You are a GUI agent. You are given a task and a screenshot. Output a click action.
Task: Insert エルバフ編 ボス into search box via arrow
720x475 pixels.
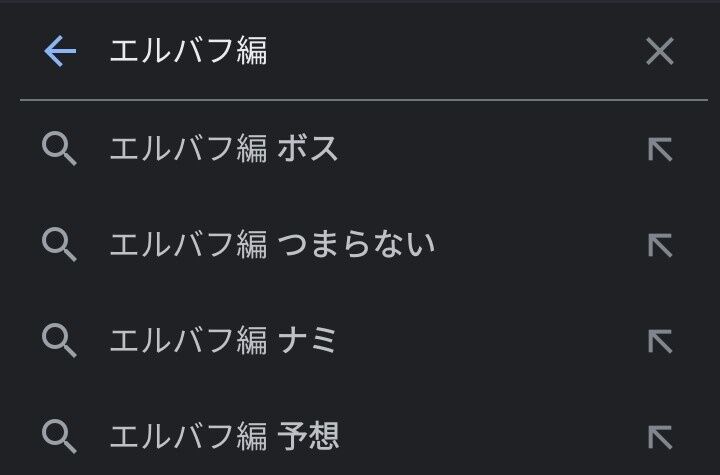(660, 149)
